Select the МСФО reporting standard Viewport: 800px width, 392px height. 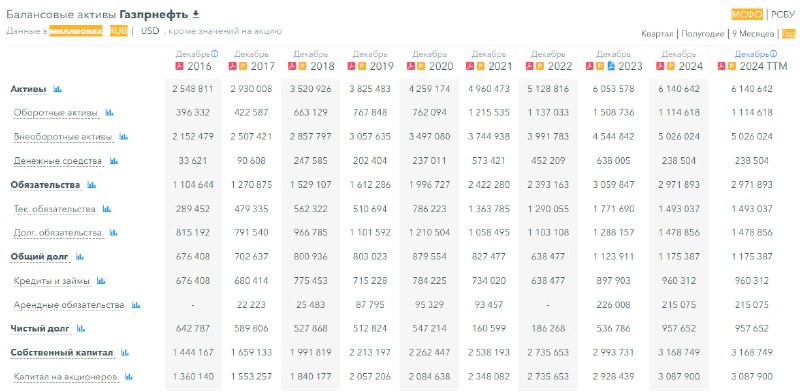(x=747, y=15)
